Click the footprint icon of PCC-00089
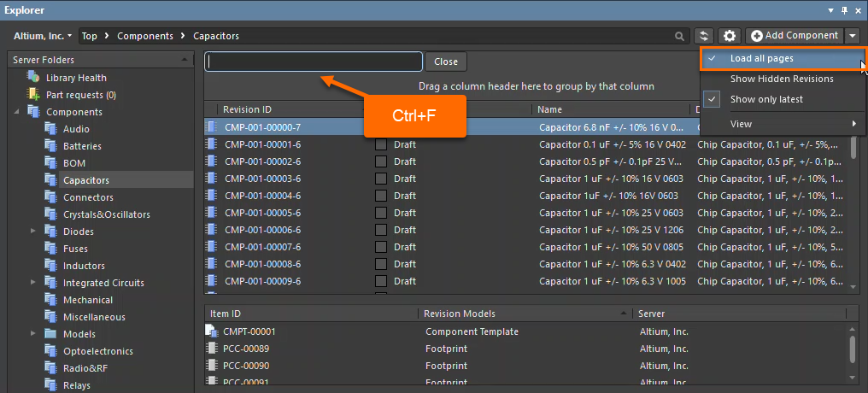The width and height of the screenshot is (868, 393). point(212,349)
